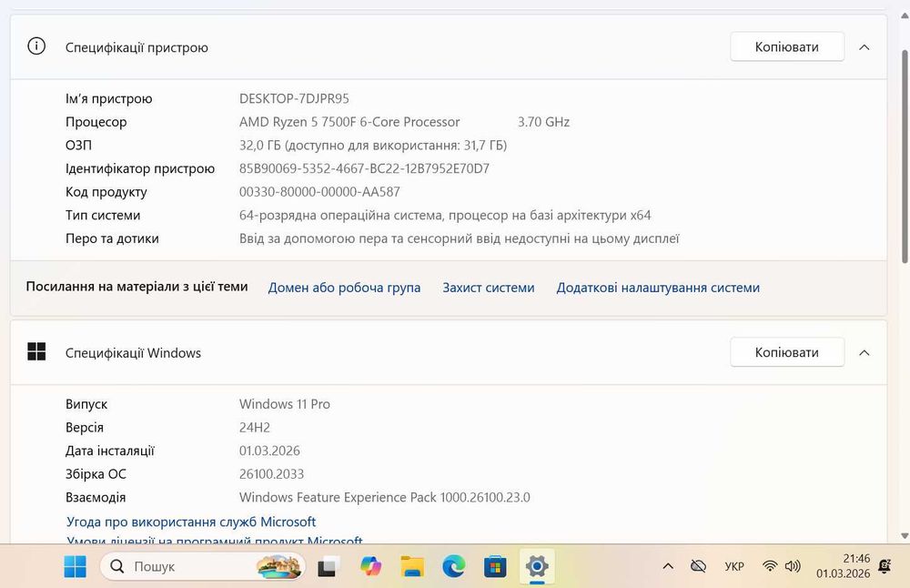Select the device name DESKTOP-7DJPR95

(294, 98)
